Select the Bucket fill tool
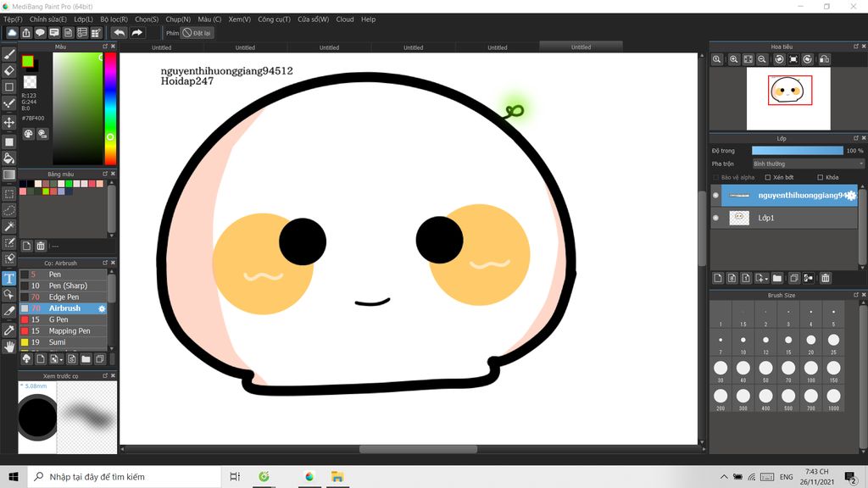The width and height of the screenshot is (868, 488). coord(8,158)
